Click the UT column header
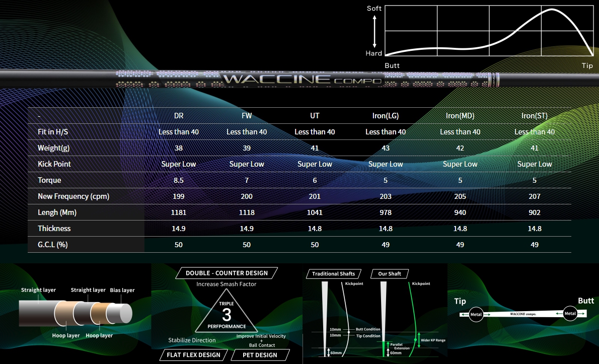 click(315, 116)
